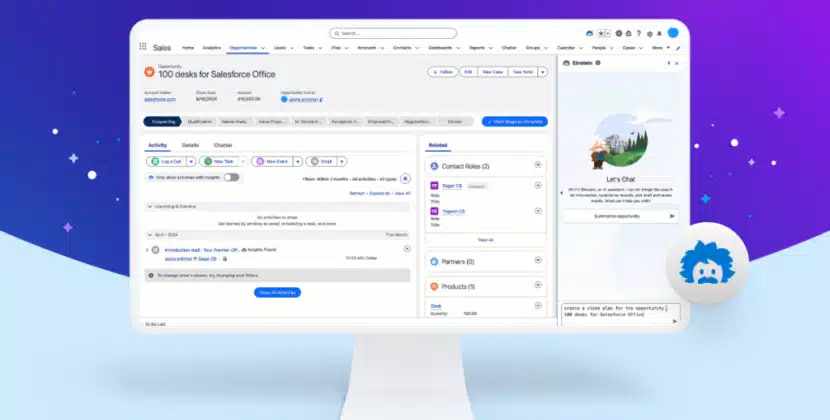Close the Einstein panel

pyautogui.click(x=676, y=63)
